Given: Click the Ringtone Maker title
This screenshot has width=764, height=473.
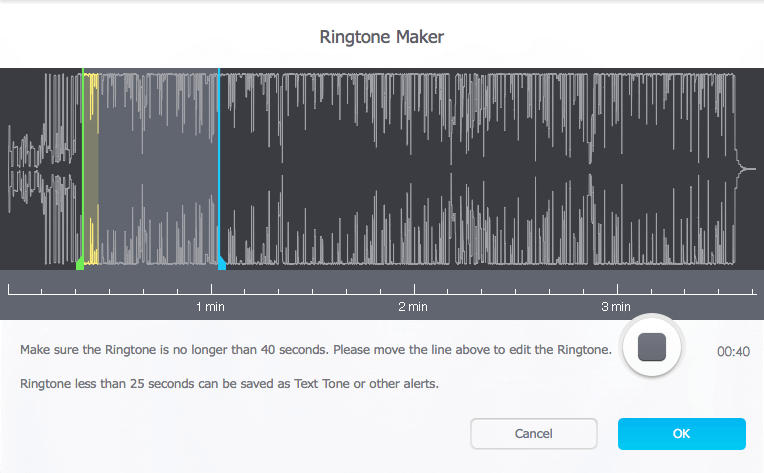Looking at the screenshot, I should [x=382, y=37].
